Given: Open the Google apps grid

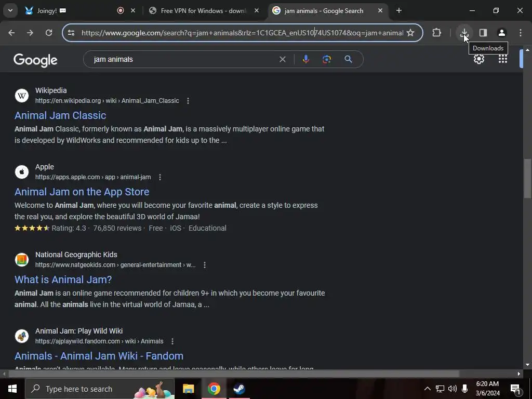Looking at the screenshot, I should (503, 59).
